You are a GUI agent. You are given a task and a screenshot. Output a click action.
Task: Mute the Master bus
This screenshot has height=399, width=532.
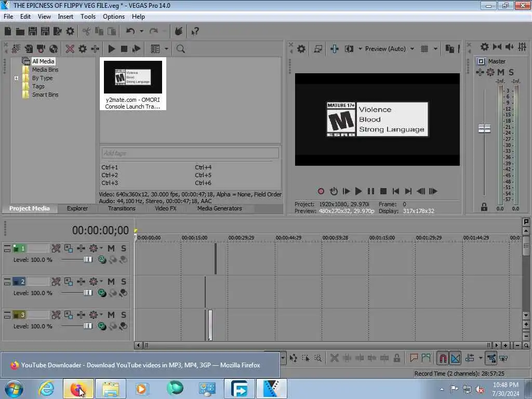tap(501, 72)
